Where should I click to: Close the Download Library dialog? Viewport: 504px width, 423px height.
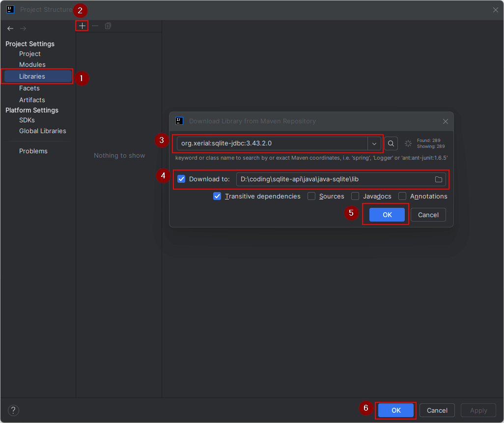point(446,121)
